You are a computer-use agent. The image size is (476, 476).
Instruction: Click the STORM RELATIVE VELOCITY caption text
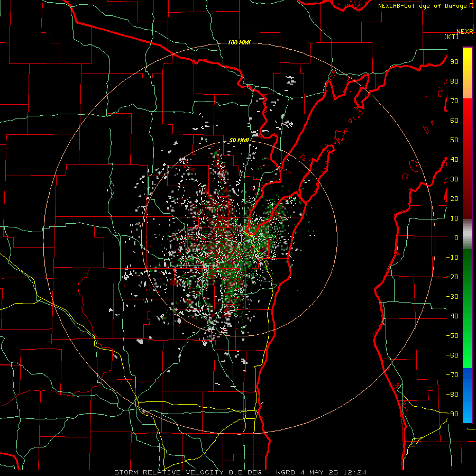169,472
